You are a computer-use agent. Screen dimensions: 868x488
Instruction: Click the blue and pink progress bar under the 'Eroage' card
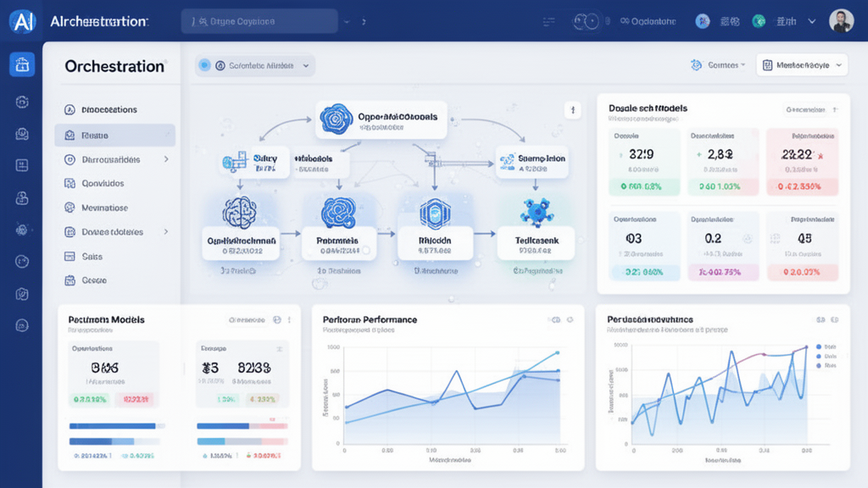242,426
